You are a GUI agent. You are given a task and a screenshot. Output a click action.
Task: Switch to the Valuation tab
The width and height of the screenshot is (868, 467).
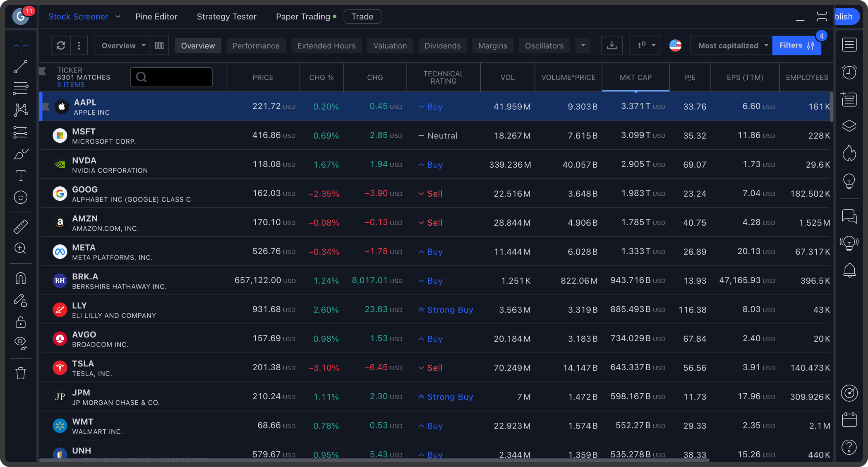[x=390, y=45]
